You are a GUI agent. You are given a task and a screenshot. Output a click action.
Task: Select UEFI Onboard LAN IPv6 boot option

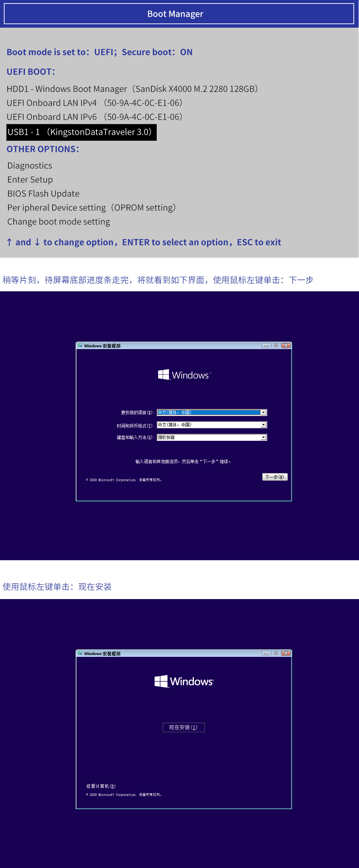click(x=95, y=117)
